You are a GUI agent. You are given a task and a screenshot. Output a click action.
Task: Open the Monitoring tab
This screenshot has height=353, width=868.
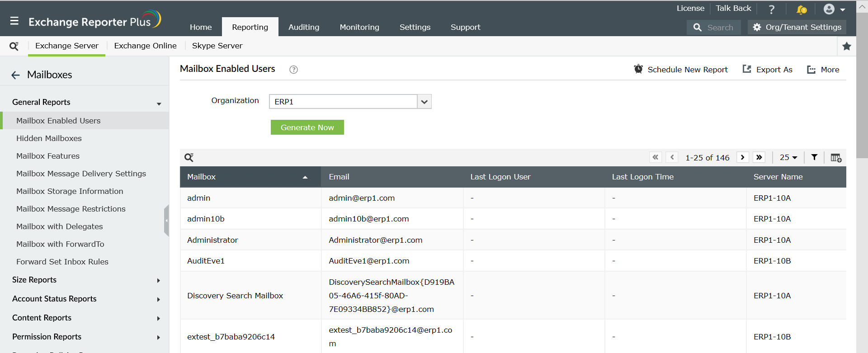click(359, 27)
